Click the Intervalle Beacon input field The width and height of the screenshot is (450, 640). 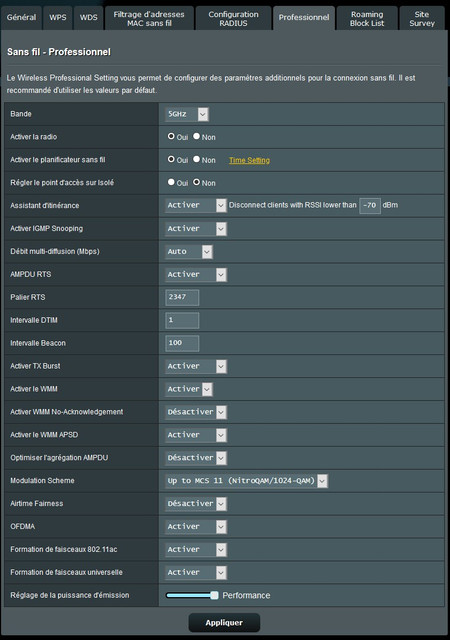182,343
